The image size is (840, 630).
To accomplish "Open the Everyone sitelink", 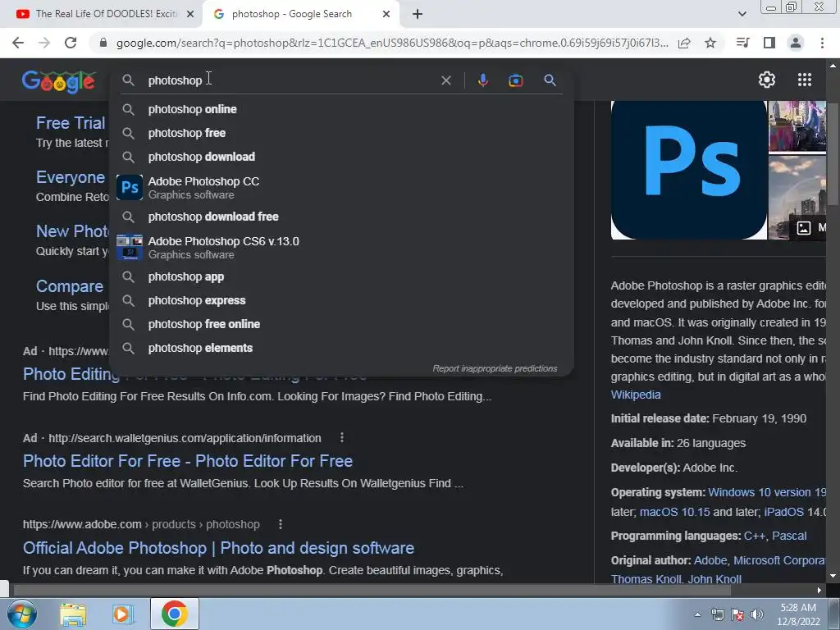I will click(71, 177).
